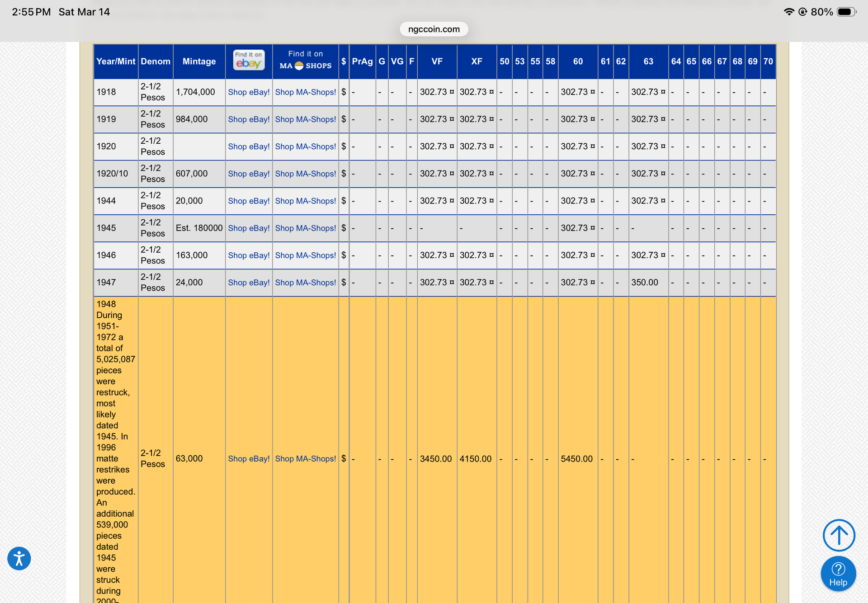Tap the scroll-to-top arrow icon

(839, 535)
